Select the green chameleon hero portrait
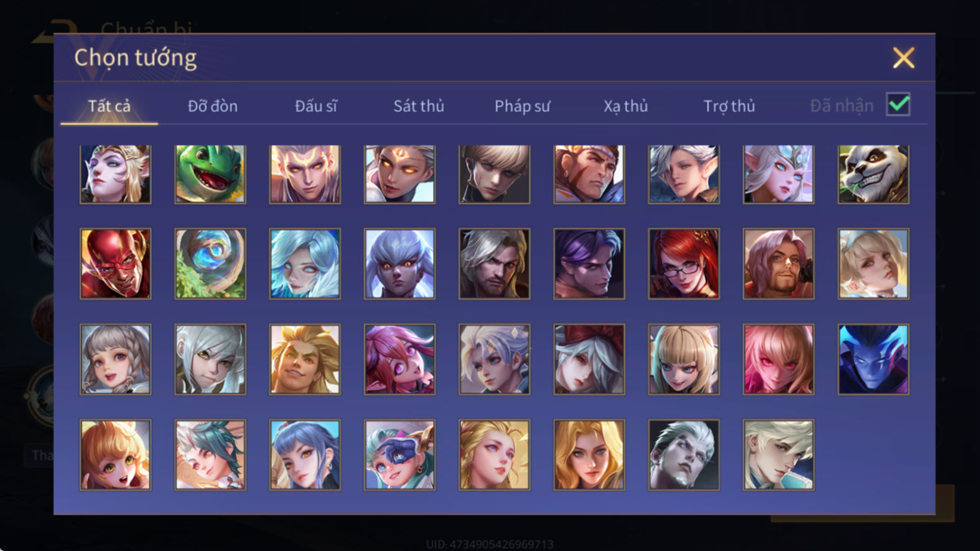This screenshot has width=980, height=551. coord(210,174)
